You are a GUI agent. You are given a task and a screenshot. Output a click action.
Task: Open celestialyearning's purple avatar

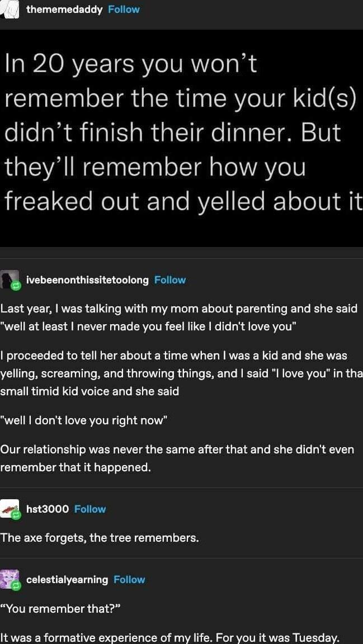click(x=9, y=579)
